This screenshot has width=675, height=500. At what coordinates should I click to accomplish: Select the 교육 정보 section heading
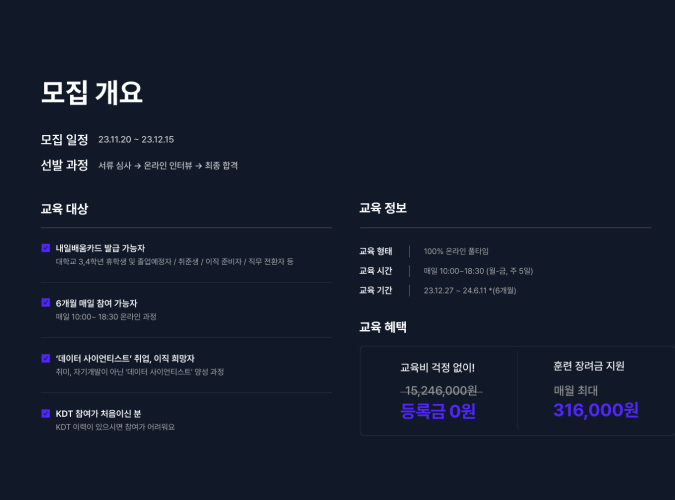(x=383, y=209)
